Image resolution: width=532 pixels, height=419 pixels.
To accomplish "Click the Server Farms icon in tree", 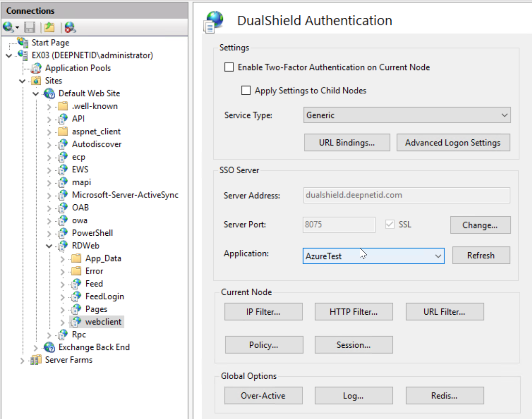I will click(36, 360).
